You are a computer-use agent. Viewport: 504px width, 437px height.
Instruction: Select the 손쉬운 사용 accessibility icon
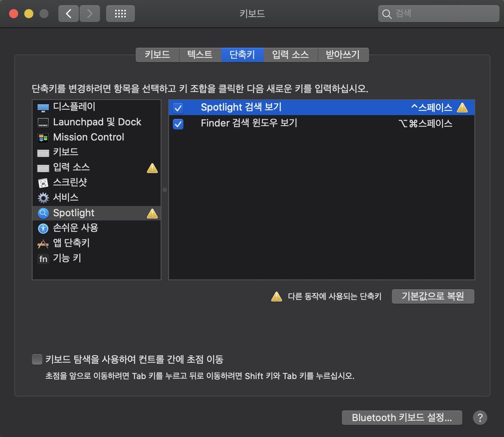click(43, 228)
